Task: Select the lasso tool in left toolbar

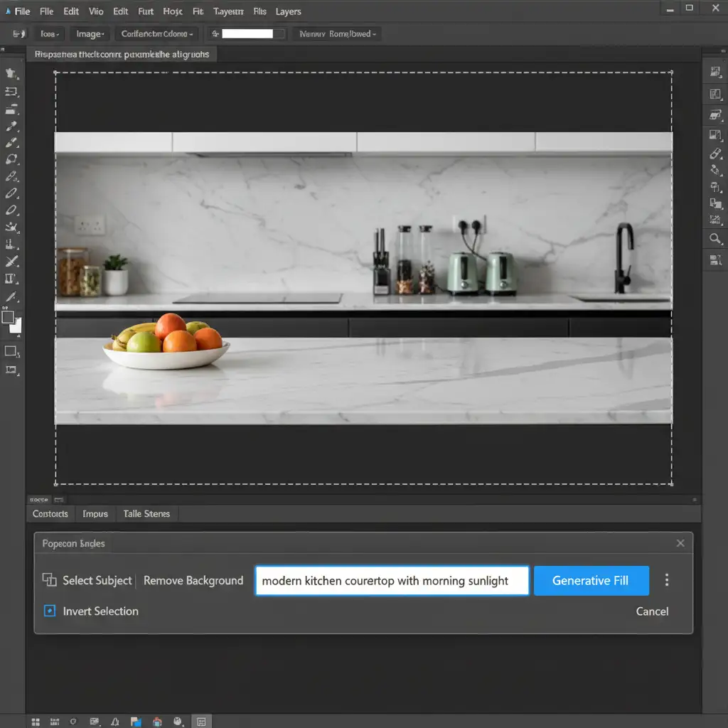Action: click(x=11, y=159)
